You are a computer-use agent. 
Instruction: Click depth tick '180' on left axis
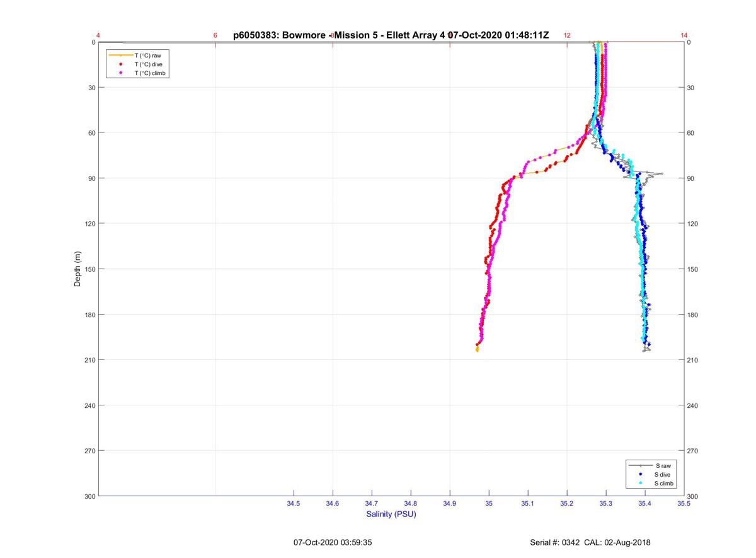tap(89, 315)
